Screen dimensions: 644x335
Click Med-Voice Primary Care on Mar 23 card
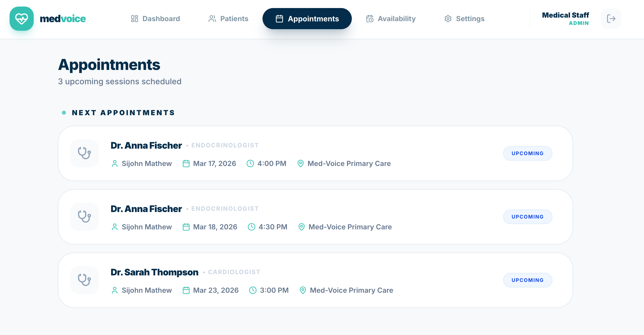point(351,290)
